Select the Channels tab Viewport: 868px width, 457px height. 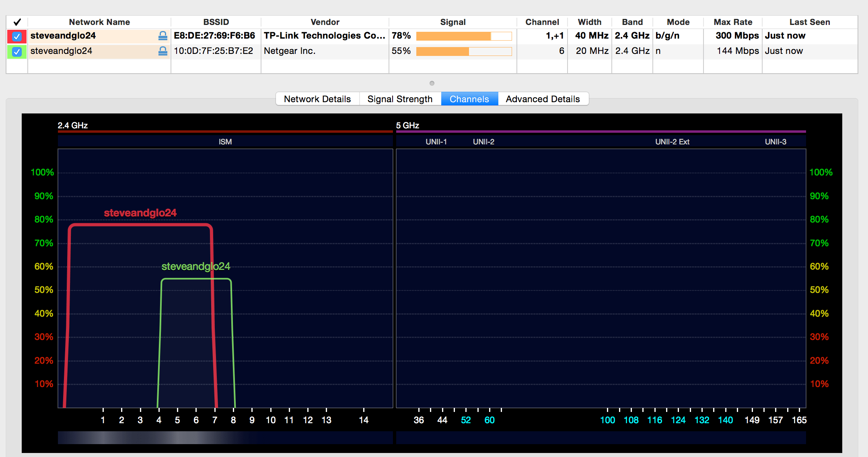(469, 99)
